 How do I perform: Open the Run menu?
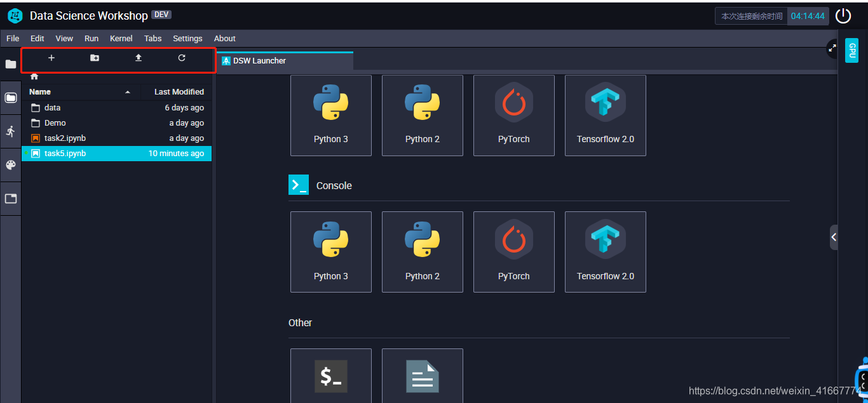point(92,39)
